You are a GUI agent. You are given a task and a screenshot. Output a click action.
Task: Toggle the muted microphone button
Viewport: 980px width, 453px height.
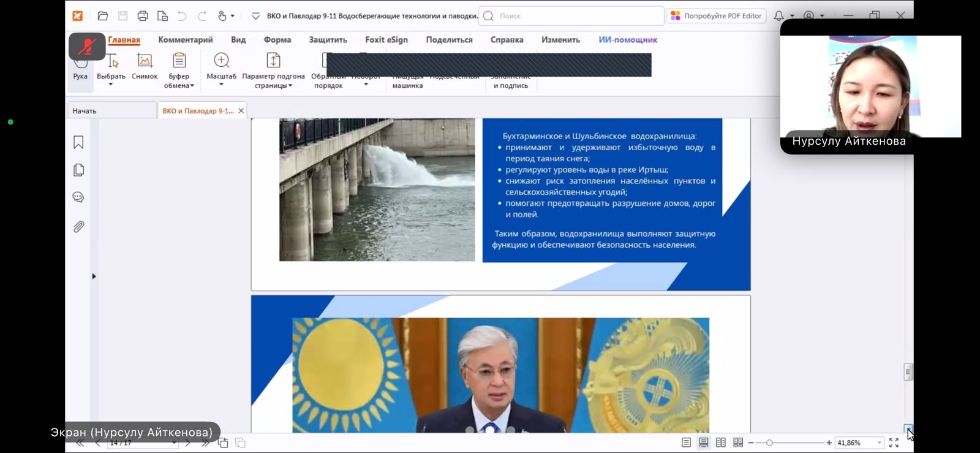87,46
